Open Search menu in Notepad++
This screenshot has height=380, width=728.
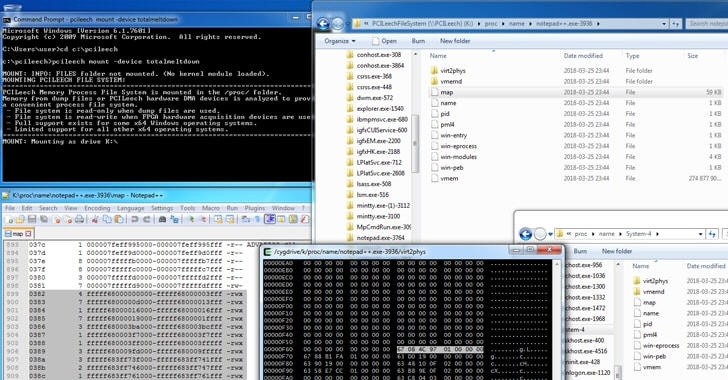tap(48, 208)
